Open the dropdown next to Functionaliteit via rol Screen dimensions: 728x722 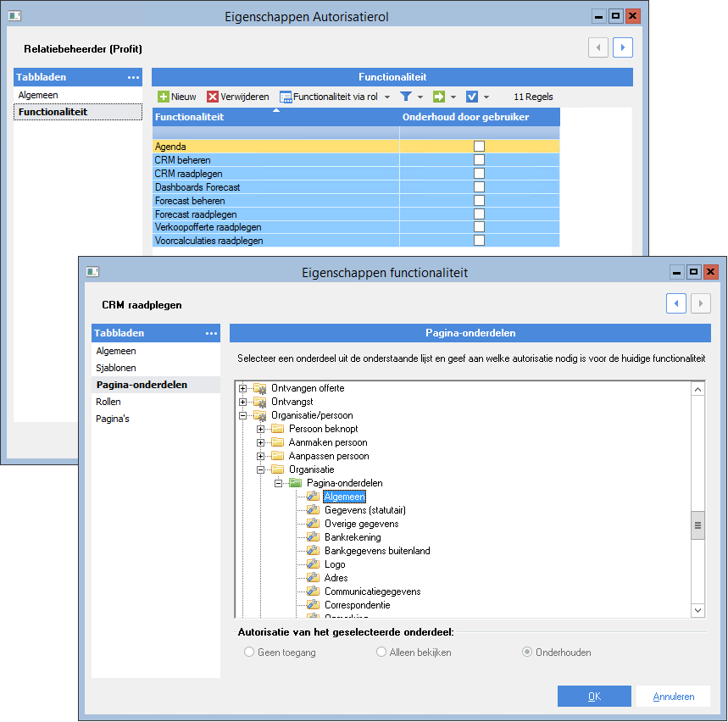click(x=386, y=96)
